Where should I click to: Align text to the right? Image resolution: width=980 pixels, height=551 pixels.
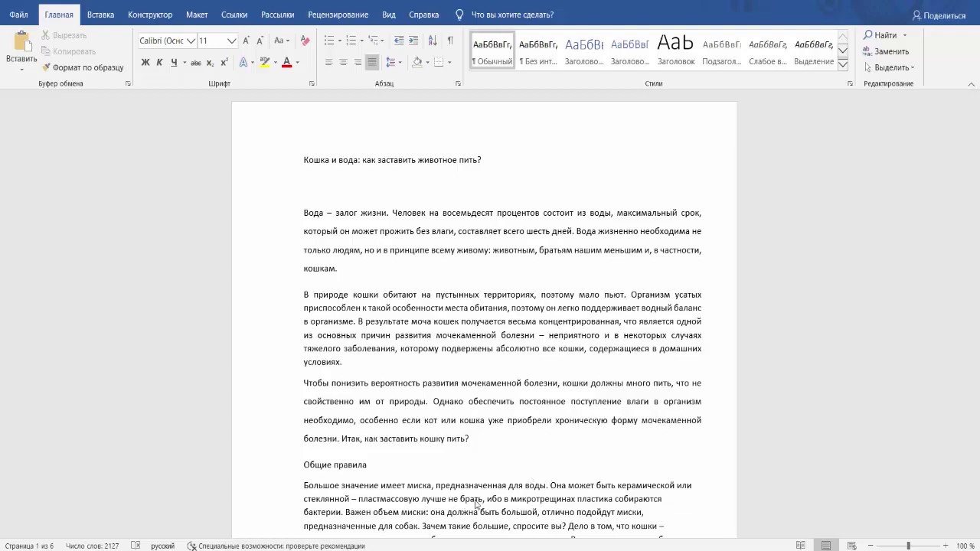click(x=358, y=63)
